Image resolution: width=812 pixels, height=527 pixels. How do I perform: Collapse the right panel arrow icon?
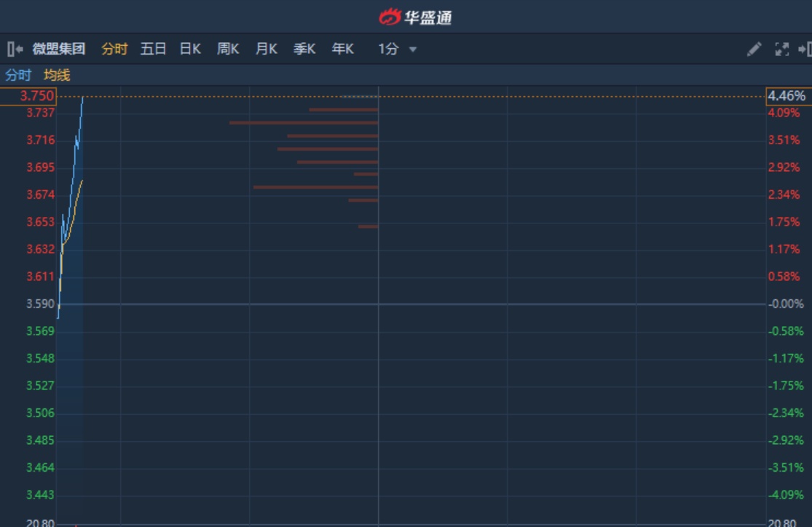click(805, 49)
